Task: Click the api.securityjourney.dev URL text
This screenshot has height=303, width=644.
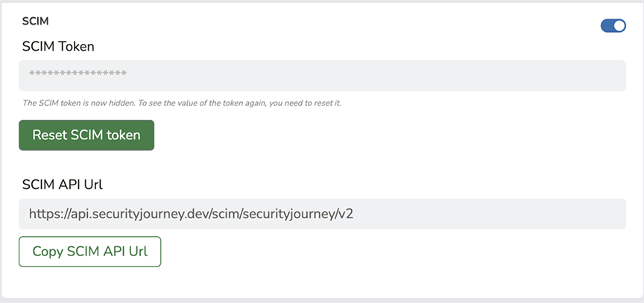Action: click(x=191, y=214)
